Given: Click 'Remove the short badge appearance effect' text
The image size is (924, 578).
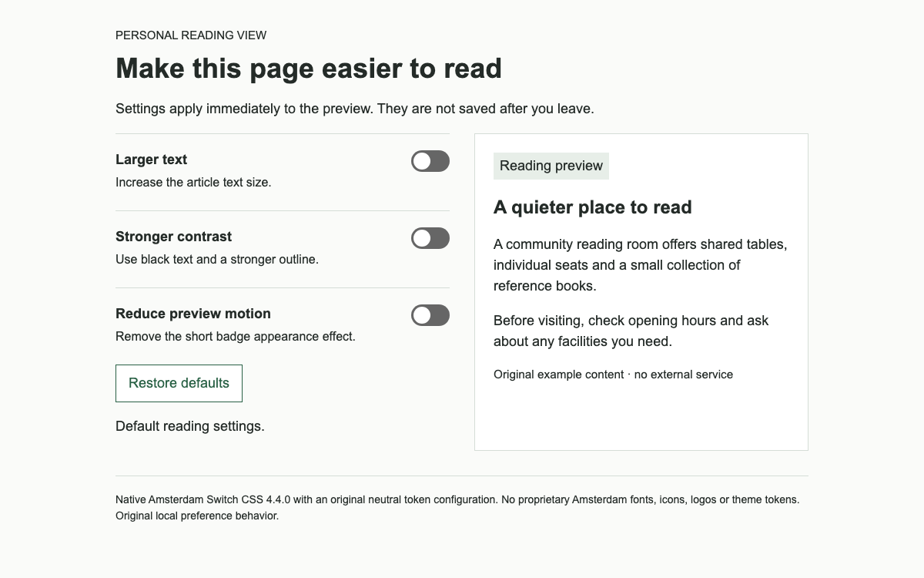Looking at the screenshot, I should click(236, 337).
